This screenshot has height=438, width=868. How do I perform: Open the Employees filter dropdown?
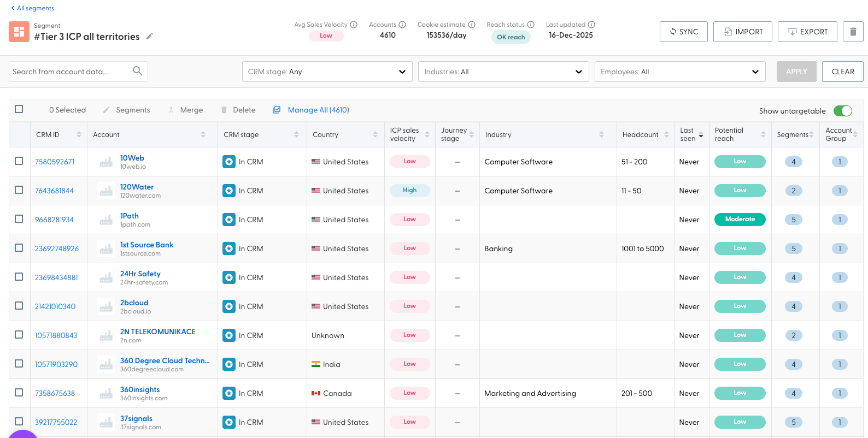pos(679,72)
